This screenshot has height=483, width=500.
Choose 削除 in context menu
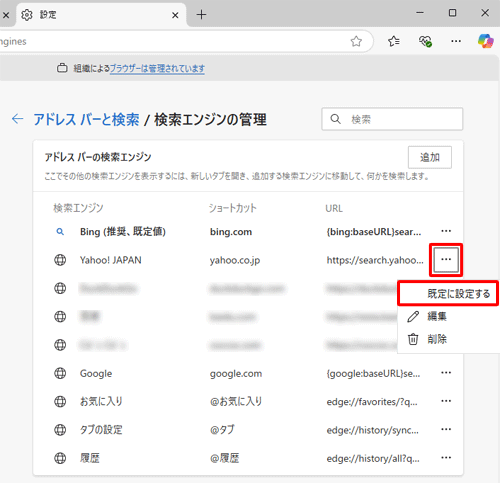[448, 339]
